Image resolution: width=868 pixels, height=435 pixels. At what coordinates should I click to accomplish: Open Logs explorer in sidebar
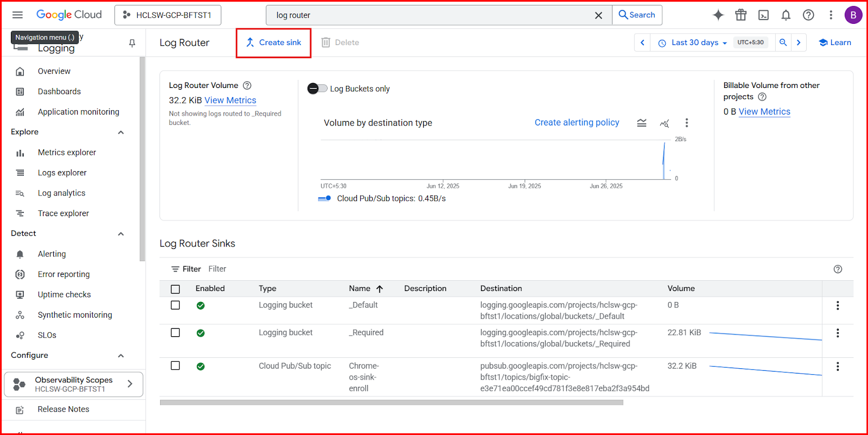[x=62, y=173]
